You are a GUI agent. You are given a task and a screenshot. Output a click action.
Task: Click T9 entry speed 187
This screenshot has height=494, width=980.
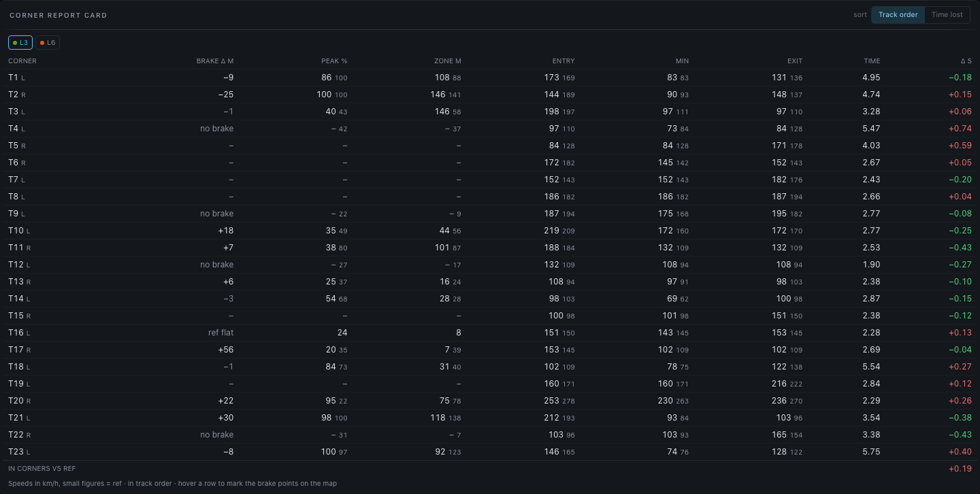[551, 214]
